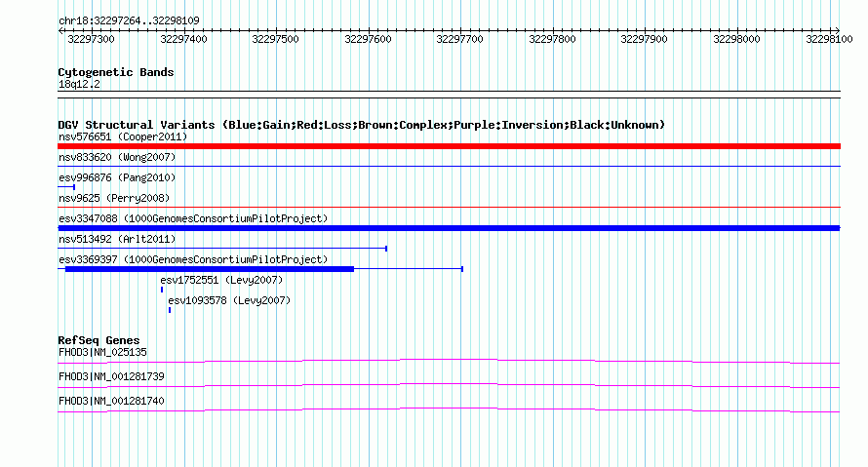Click the chr18:32297264..32298109 region label
This screenshot has height=467, width=868.
(129, 20)
